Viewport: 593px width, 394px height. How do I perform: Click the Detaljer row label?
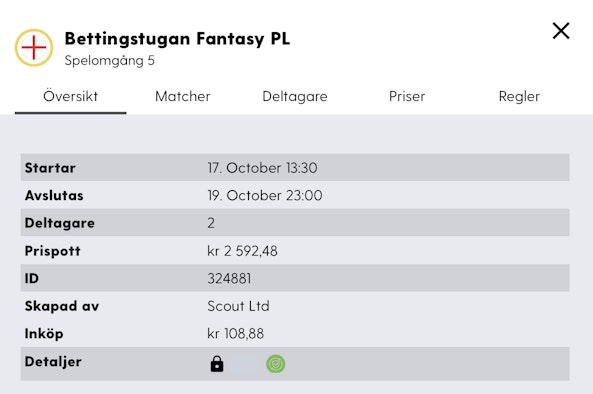coord(53,362)
